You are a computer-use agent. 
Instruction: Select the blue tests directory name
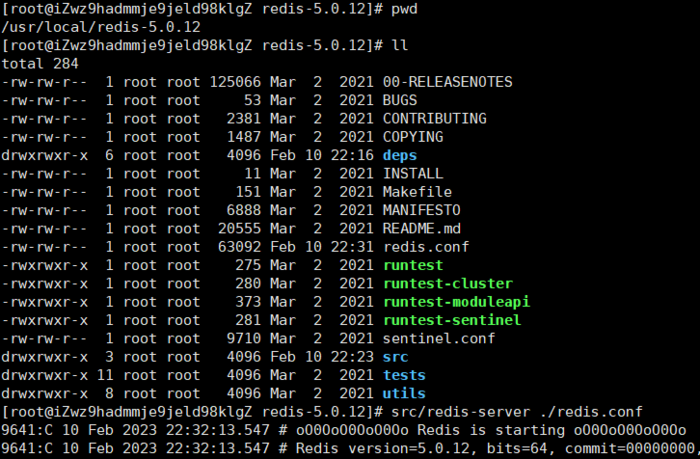click(404, 375)
